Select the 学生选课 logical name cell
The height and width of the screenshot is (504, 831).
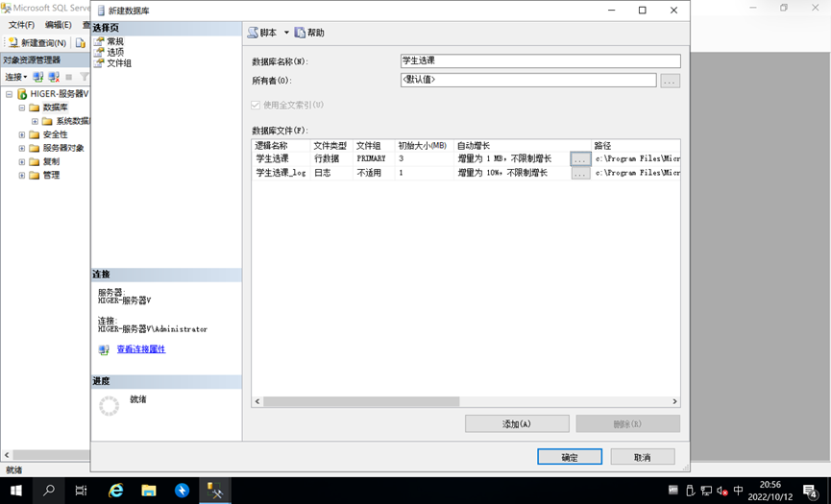(281, 158)
